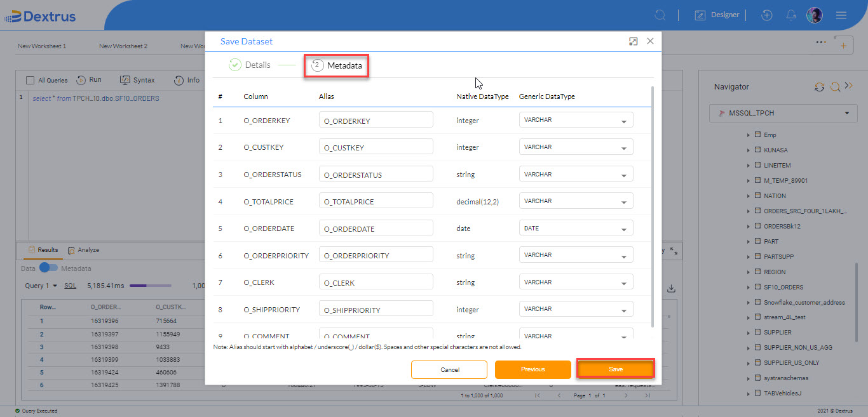Image resolution: width=868 pixels, height=417 pixels.
Task: Click the Save button
Action: (616, 369)
